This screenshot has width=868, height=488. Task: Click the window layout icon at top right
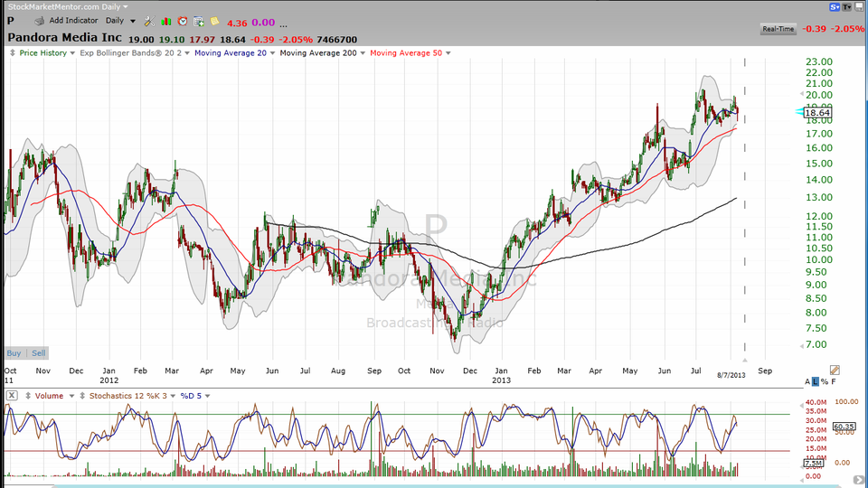pyautogui.click(x=860, y=6)
